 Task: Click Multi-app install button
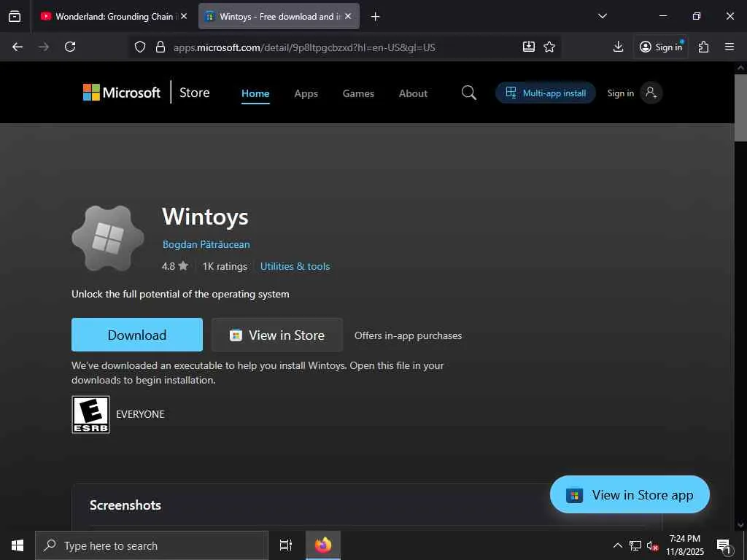[x=546, y=93]
